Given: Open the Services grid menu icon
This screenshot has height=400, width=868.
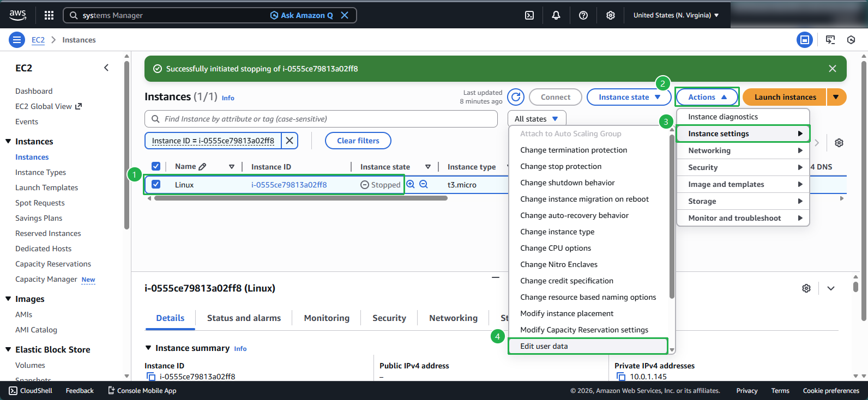Looking at the screenshot, I should tap(49, 15).
